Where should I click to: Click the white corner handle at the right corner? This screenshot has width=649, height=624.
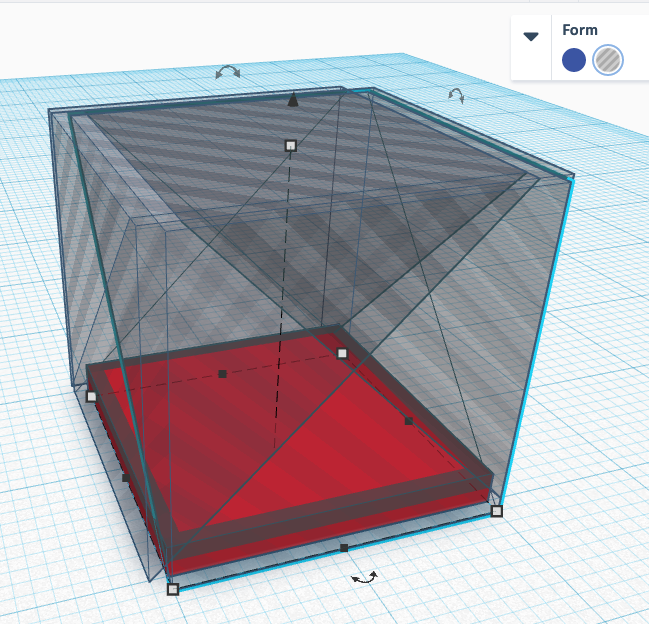(x=497, y=511)
